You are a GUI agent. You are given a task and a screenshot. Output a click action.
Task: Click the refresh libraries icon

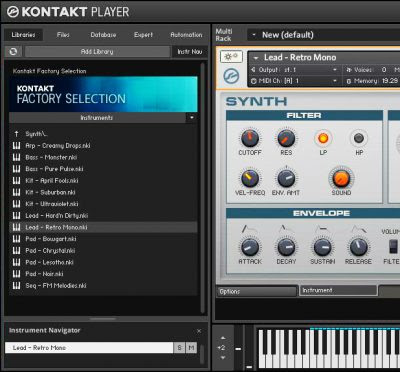pyautogui.click(x=13, y=52)
